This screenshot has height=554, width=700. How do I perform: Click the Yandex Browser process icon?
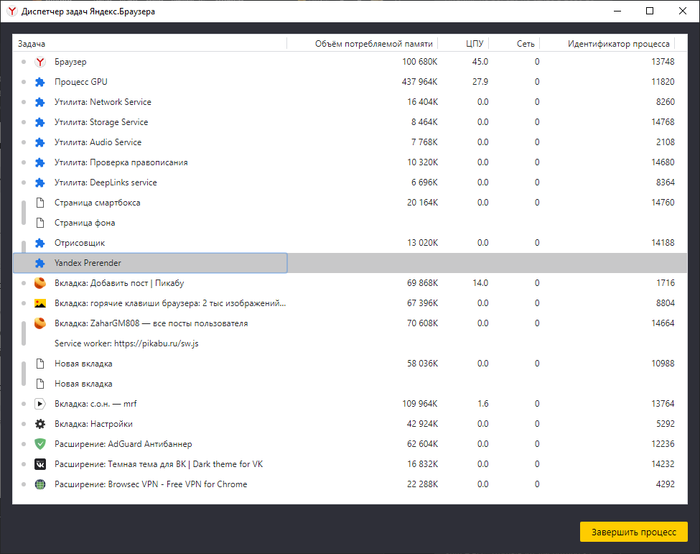[40, 62]
